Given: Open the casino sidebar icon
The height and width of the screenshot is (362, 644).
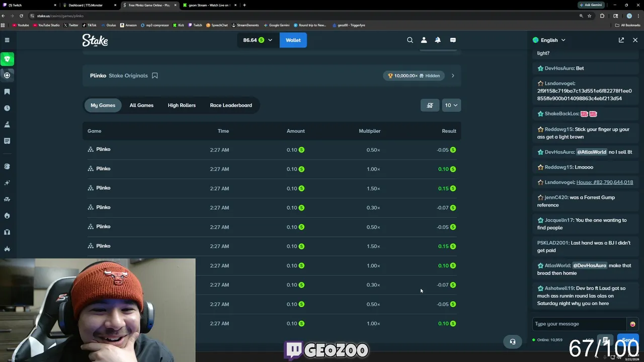Looking at the screenshot, I should coord(7,75).
